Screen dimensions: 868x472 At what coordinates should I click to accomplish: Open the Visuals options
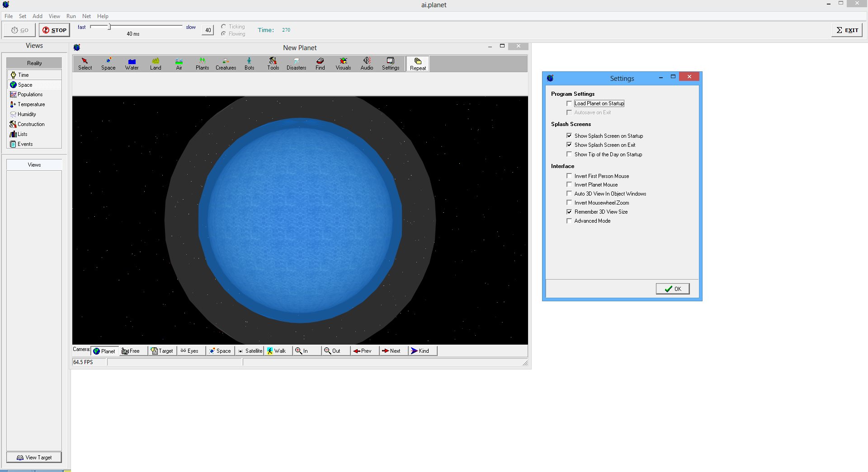pyautogui.click(x=344, y=64)
